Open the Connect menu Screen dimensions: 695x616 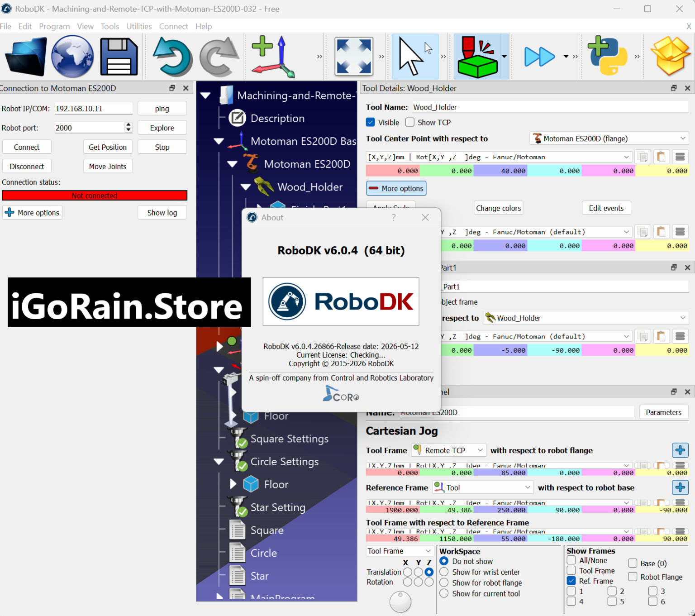(173, 26)
